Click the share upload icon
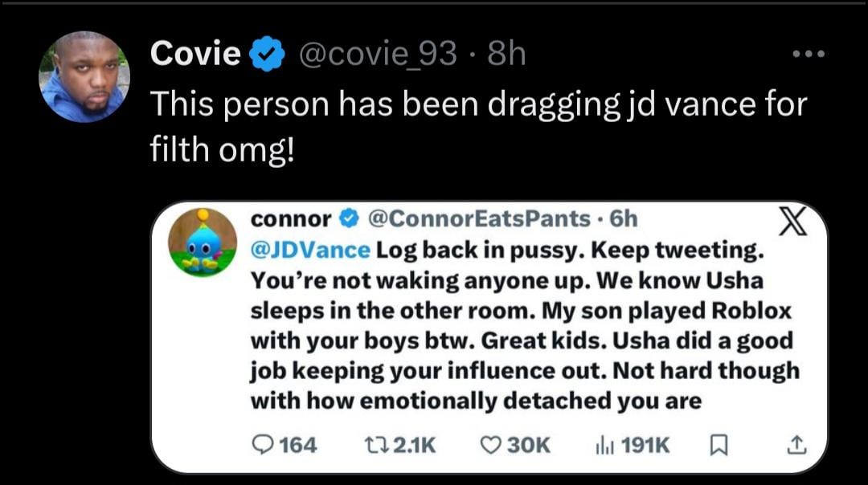This screenshot has width=868, height=485. tap(796, 444)
